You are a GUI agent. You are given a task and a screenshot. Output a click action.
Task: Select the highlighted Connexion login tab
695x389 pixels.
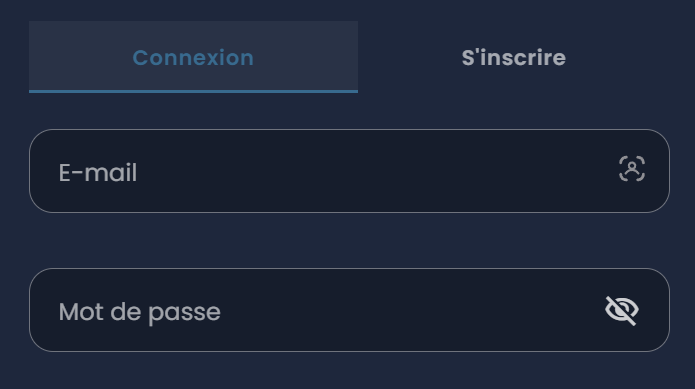(x=193, y=57)
